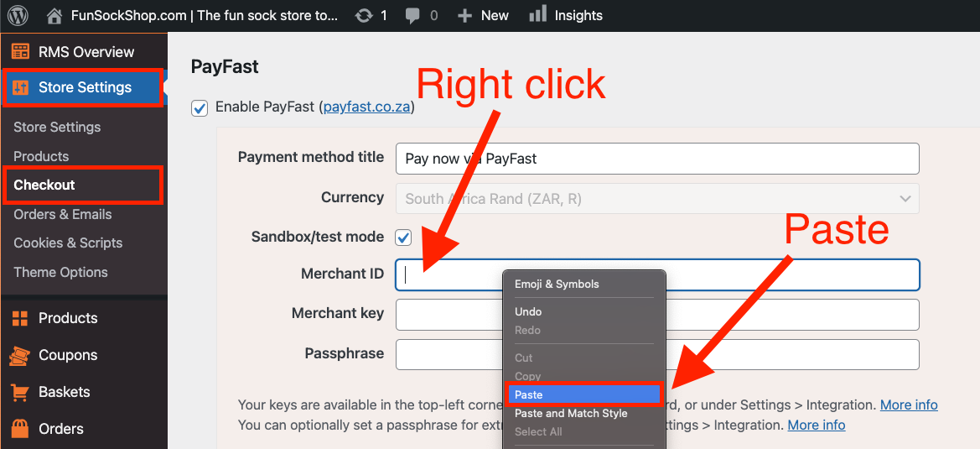980x449 pixels.
Task: Open the Checkout submenu item
Action: point(44,185)
